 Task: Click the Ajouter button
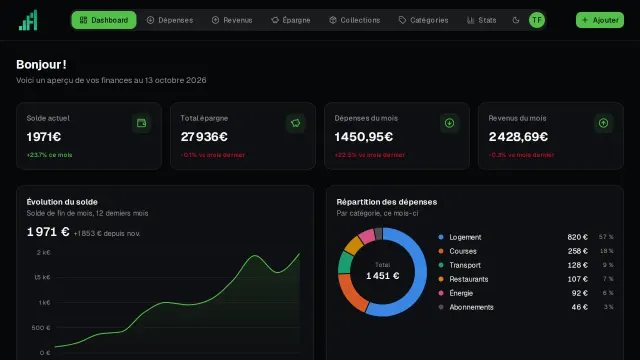600,20
